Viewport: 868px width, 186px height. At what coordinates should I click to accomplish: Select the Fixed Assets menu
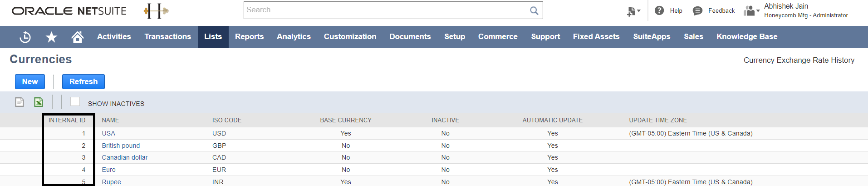tap(596, 37)
